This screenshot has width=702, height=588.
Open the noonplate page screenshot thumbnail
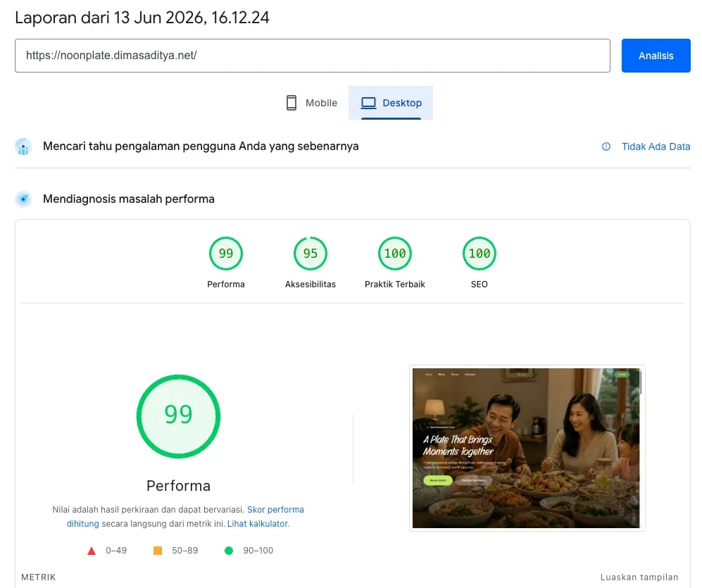527,449
